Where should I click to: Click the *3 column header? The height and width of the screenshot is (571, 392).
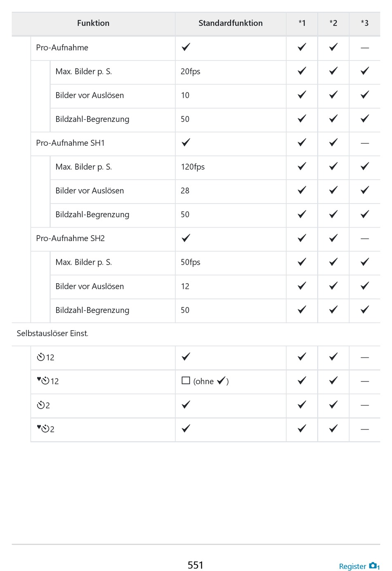[364, 23]
